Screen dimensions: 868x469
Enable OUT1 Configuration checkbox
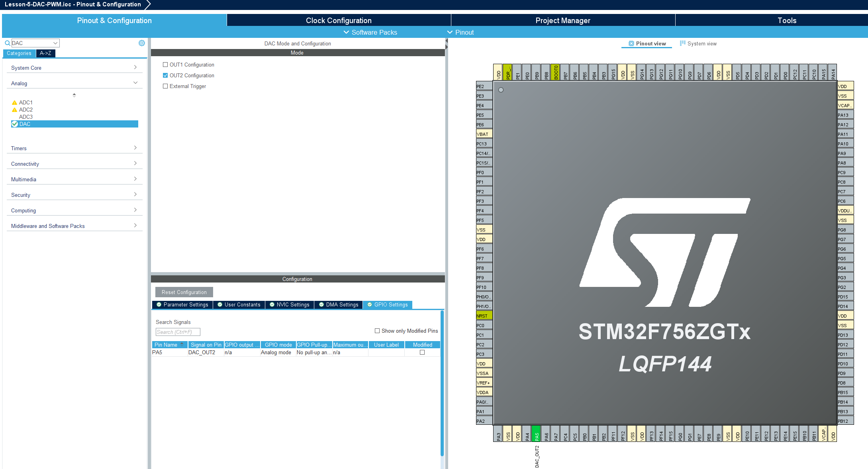[x=165, y=65]
